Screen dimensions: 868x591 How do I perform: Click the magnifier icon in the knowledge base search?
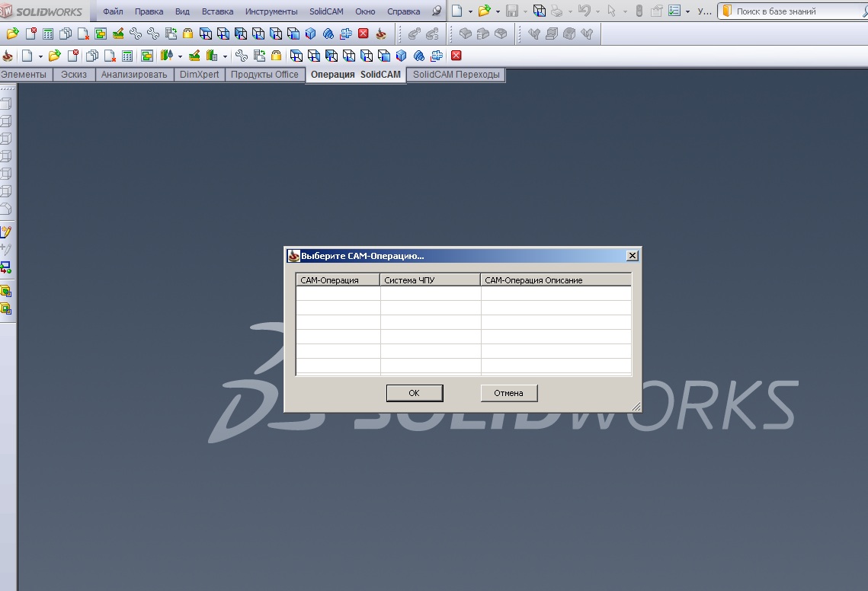(x=865, y=11)
